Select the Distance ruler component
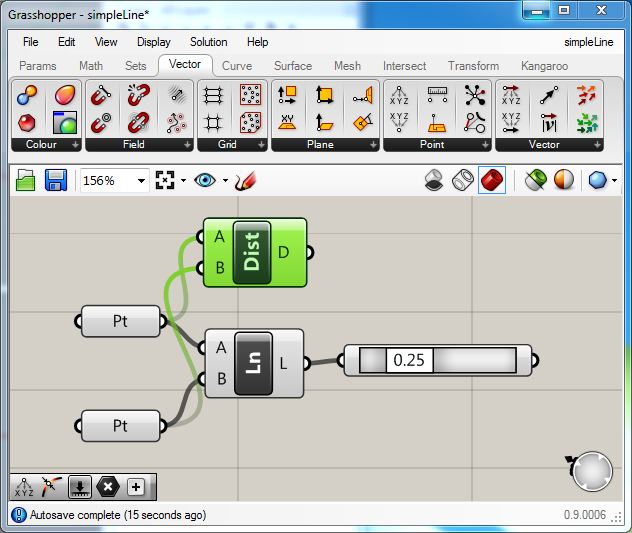The height and width of the screenshot is (533, 632). tap(437, 95)
